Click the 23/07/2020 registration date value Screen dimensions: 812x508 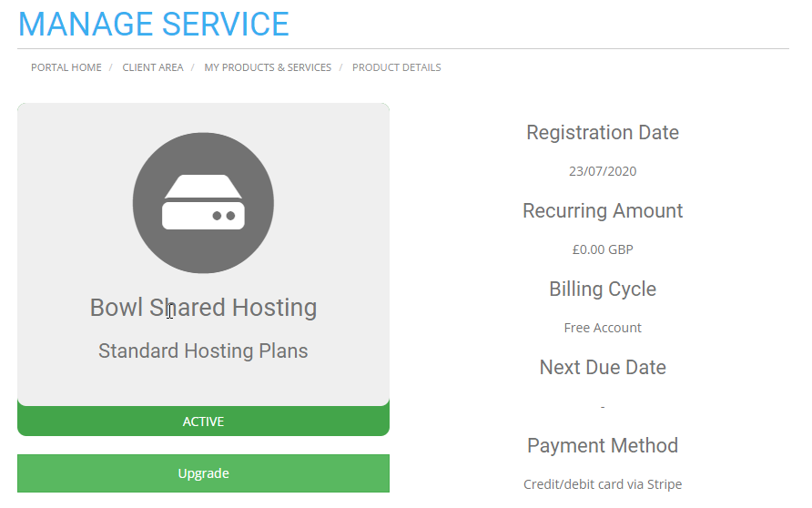[603, 171]
